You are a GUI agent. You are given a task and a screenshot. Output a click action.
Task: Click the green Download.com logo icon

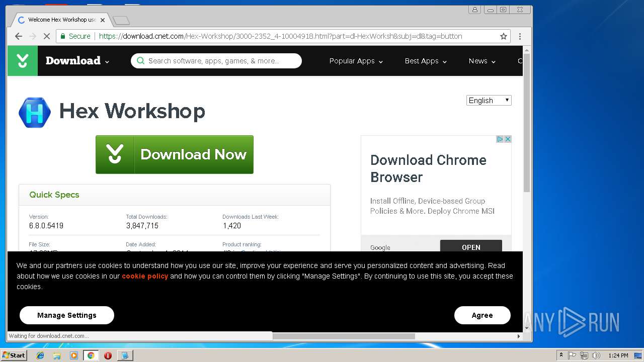pos(23,61)
